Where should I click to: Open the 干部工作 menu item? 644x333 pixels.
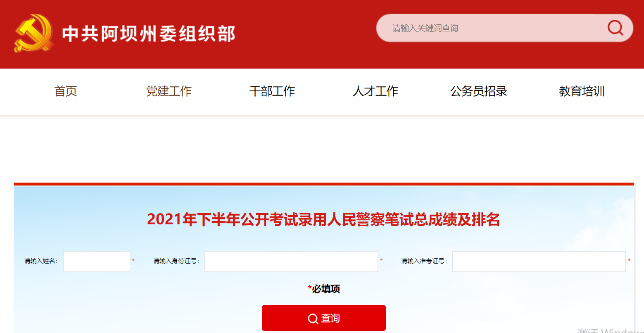point(272,91)
